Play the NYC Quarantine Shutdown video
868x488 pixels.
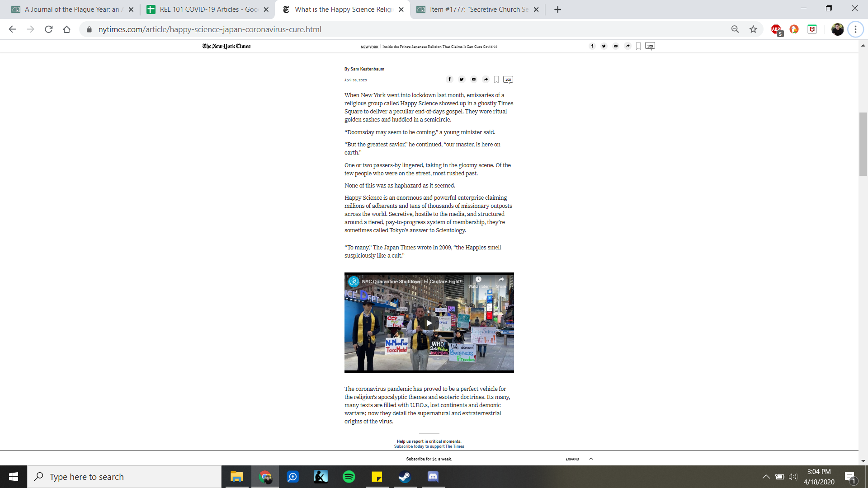(x=429, y=323)
